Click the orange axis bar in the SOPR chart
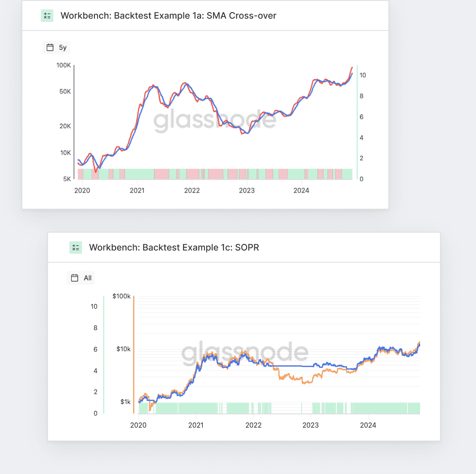Screen dimensions: 476x474 pyautogui.click(x=134, y=354)
